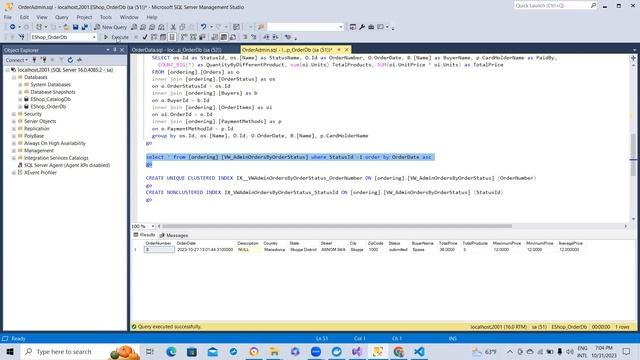Viewport: 640px width, 360px height.
Task: Expand the System Databases node
Action: pyautogui.click(x=20, y=84)
